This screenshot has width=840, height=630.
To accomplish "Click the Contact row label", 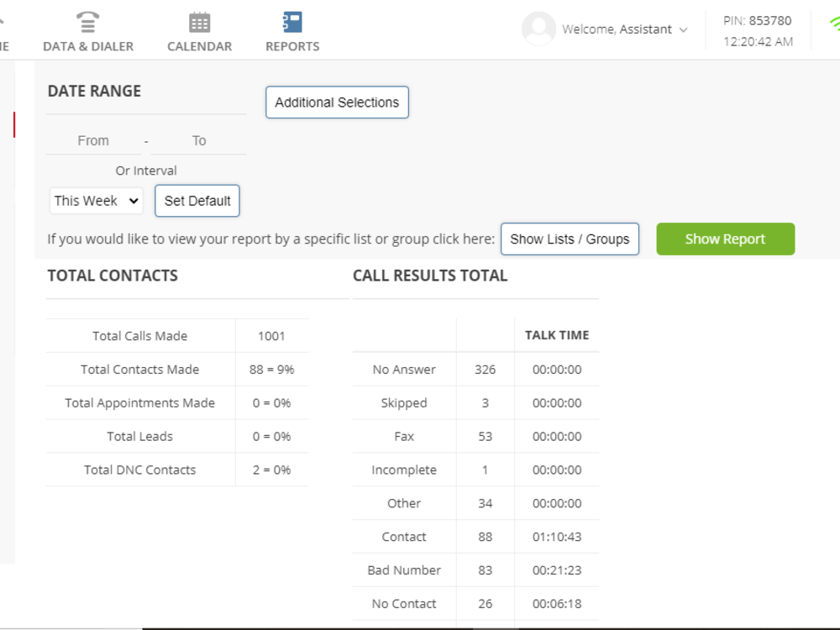I will [404, 537].
